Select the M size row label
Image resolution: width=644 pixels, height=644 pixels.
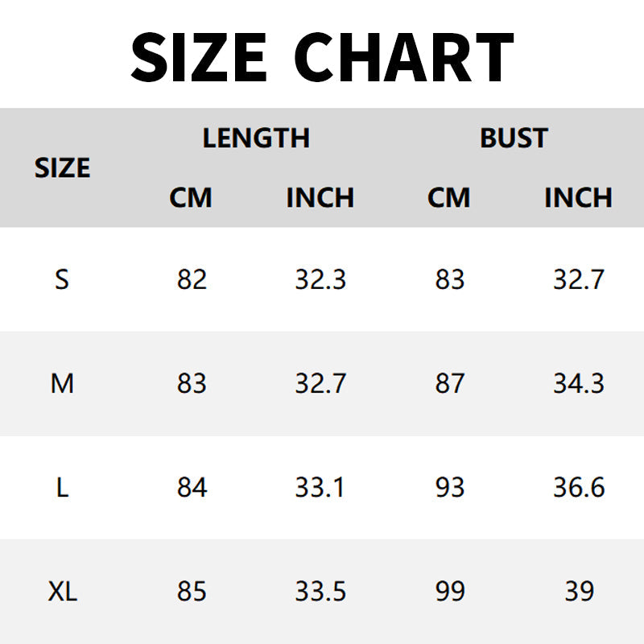pyautogui.click(x=62, y=384)
